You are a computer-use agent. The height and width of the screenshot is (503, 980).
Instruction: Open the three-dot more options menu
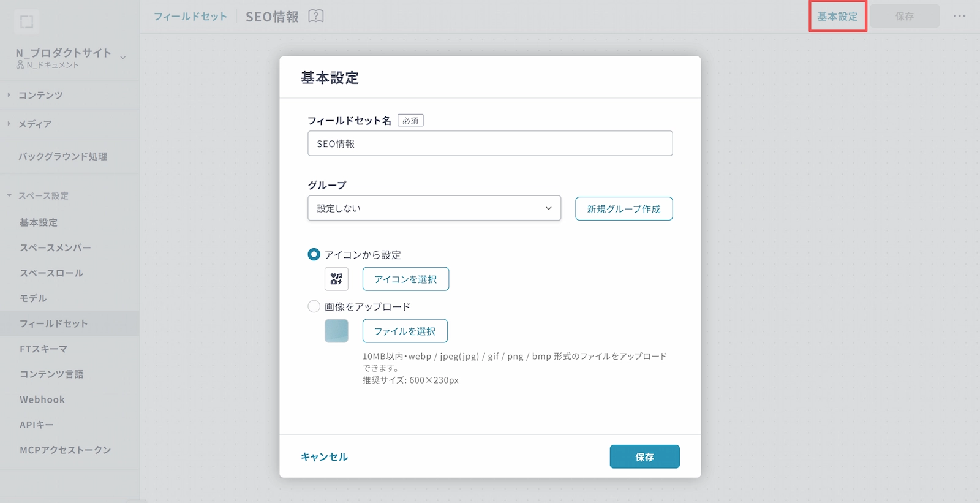click(959, 17)
